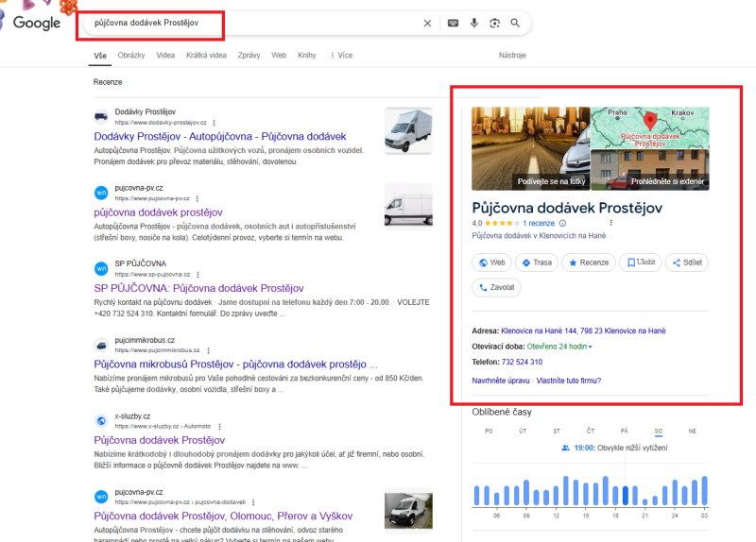Click the Dodávky Prostějov site favicon
The image size is (756, 542).
point(101,116)
